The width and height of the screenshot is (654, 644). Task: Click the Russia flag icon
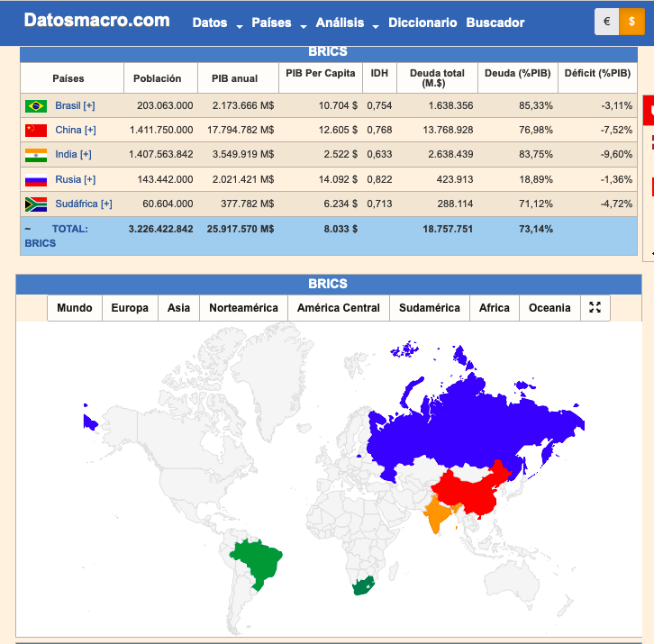[36, 180]
